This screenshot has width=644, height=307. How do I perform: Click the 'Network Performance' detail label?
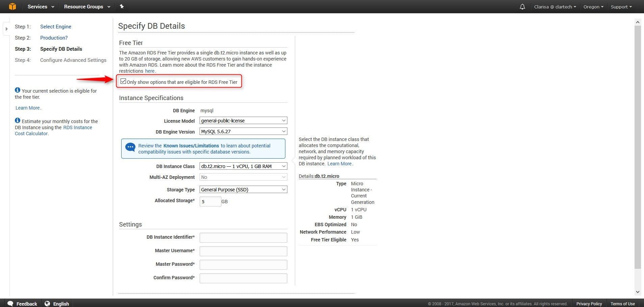[323, 232]
